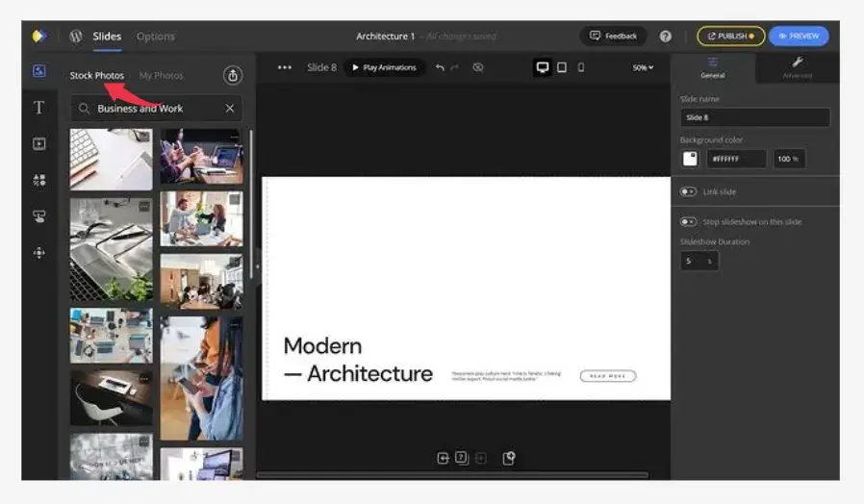Switch to the My Photos tab
The image size is (864, 504).
point(161,75)
